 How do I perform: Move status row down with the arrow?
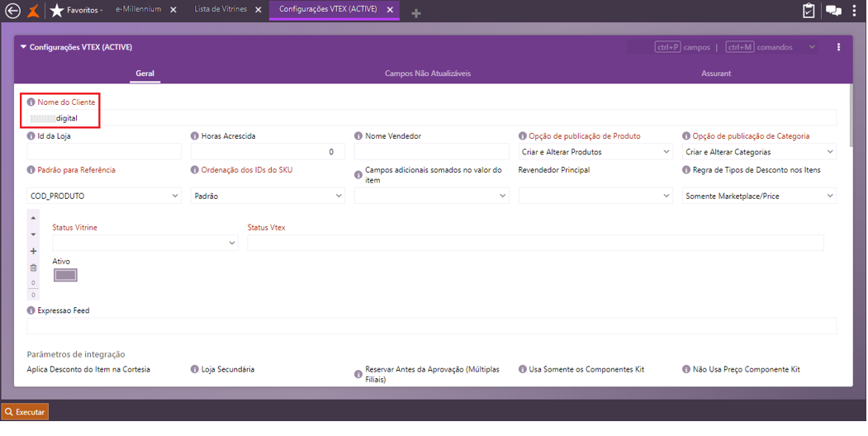click(33, 235)
